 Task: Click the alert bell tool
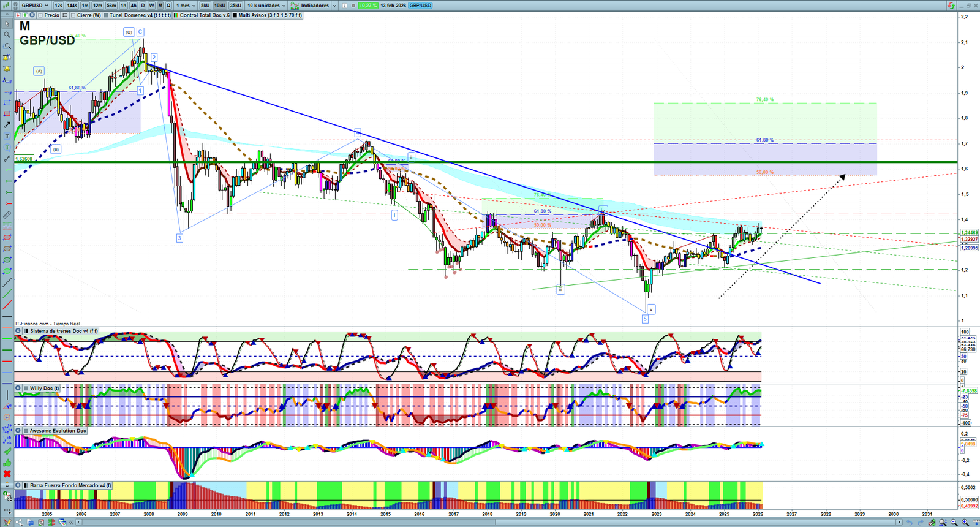7,69
